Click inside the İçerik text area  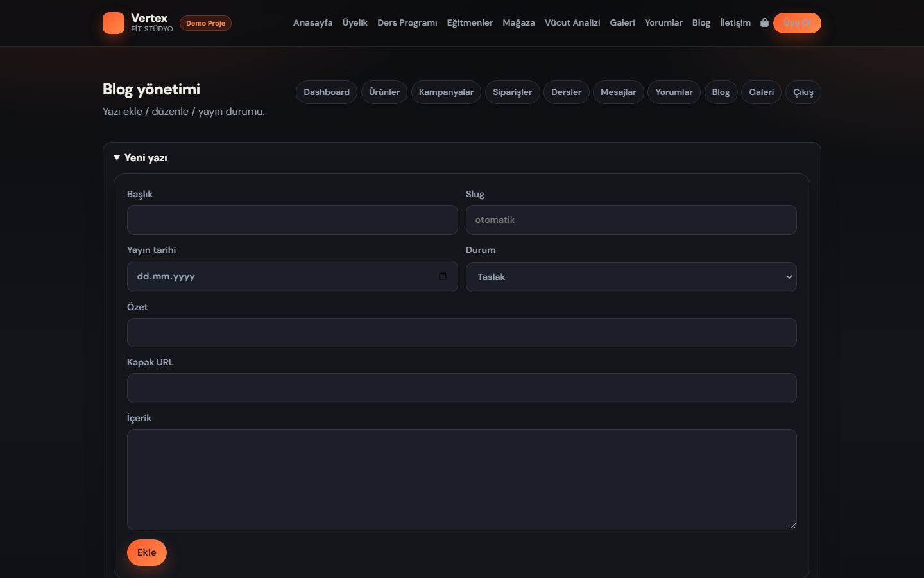462,480
